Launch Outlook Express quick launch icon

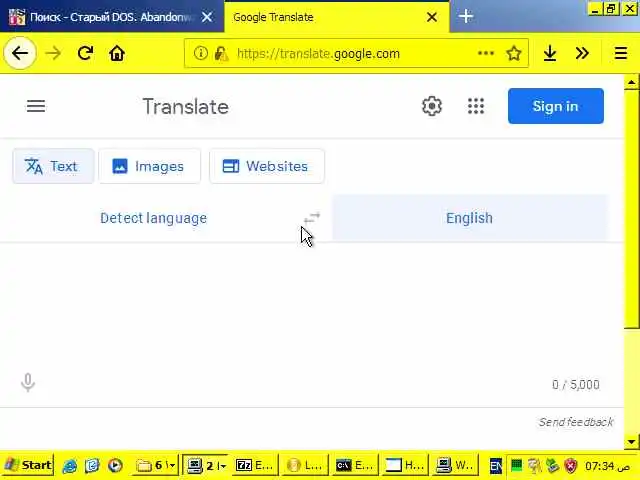[92, 465]
